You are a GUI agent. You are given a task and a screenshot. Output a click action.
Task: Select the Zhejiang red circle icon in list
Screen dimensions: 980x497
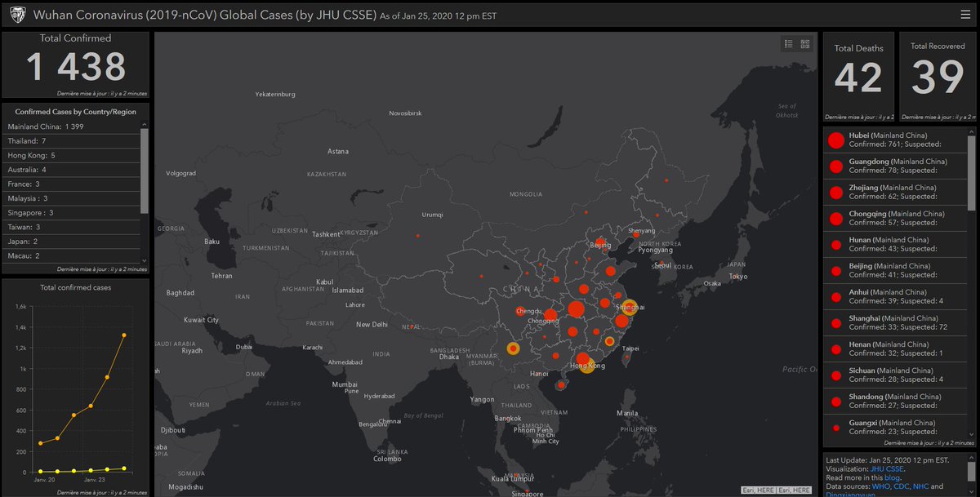835,192
